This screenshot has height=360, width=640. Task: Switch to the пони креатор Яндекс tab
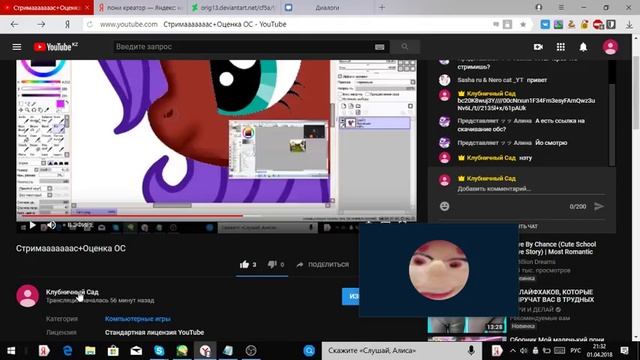coord(141,7)
